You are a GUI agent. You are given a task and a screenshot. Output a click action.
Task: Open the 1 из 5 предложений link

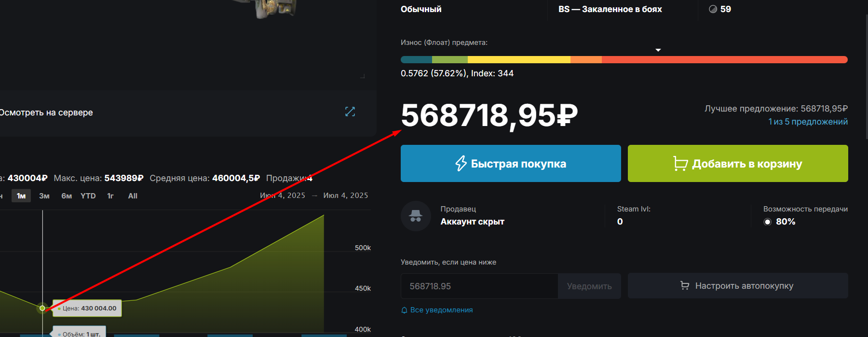pyautogui.click(x=808, y=122)
